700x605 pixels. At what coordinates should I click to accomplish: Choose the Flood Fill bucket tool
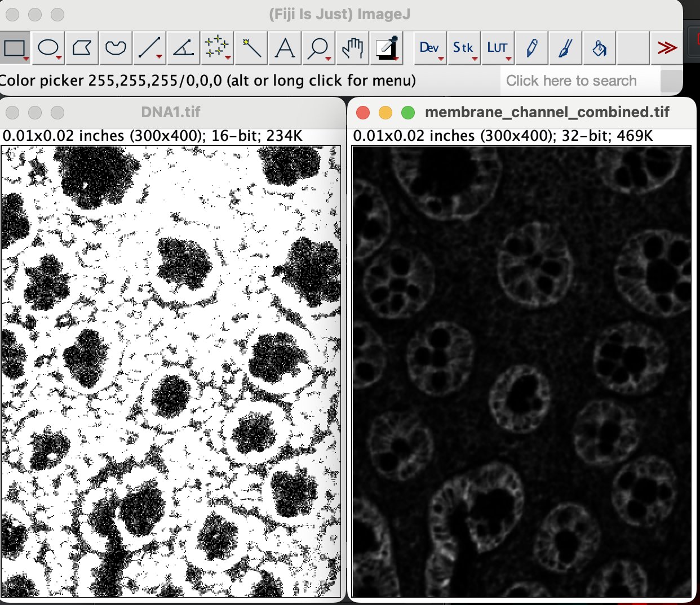pyautogui.click(x=599, y=48)
